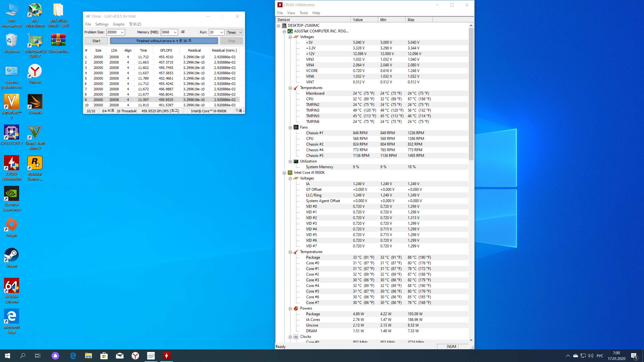644x362 pixels.
Task: Click the HWMonitor vertical scrollbar down arrow
Action: 471,340
